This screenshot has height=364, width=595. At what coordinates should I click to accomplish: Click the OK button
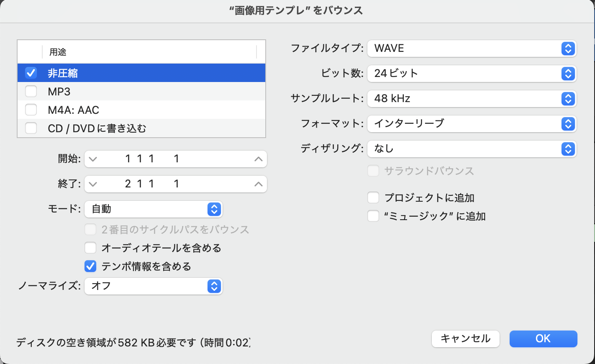pyautogui.click(x=543, y=339)
